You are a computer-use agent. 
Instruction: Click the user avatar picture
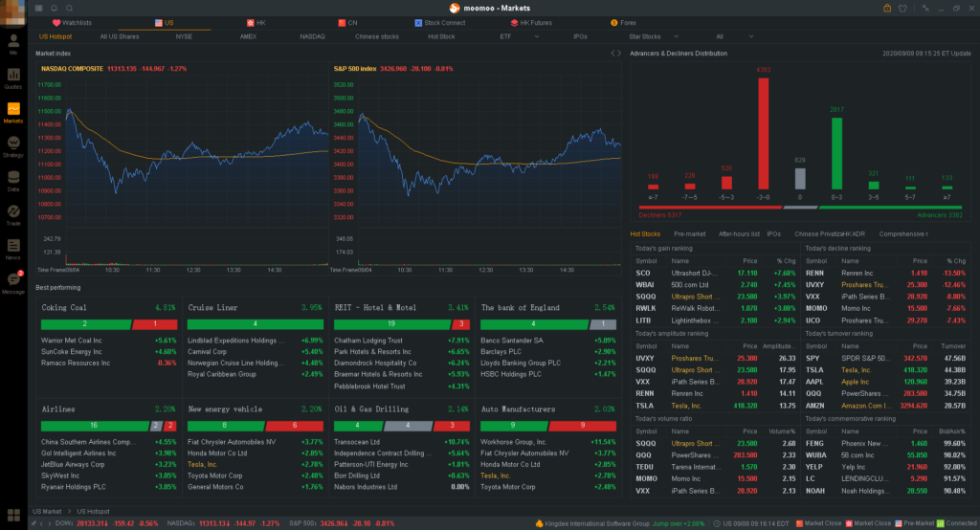tap(13, 13)
